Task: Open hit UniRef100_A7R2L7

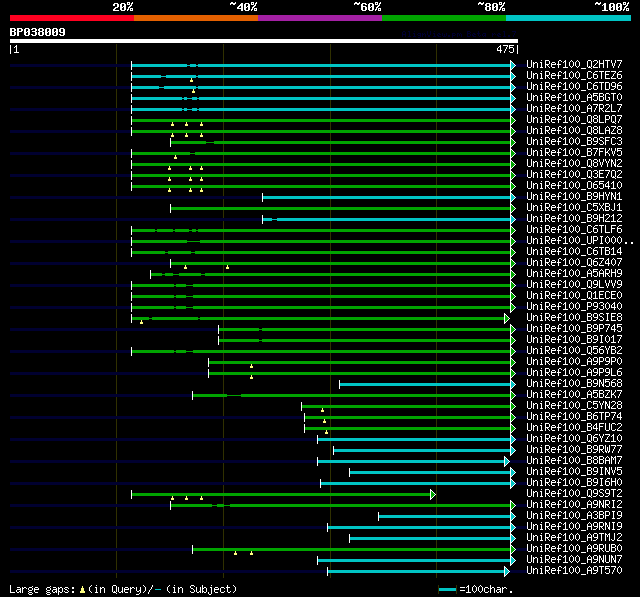Action: [x=574, y=109]
